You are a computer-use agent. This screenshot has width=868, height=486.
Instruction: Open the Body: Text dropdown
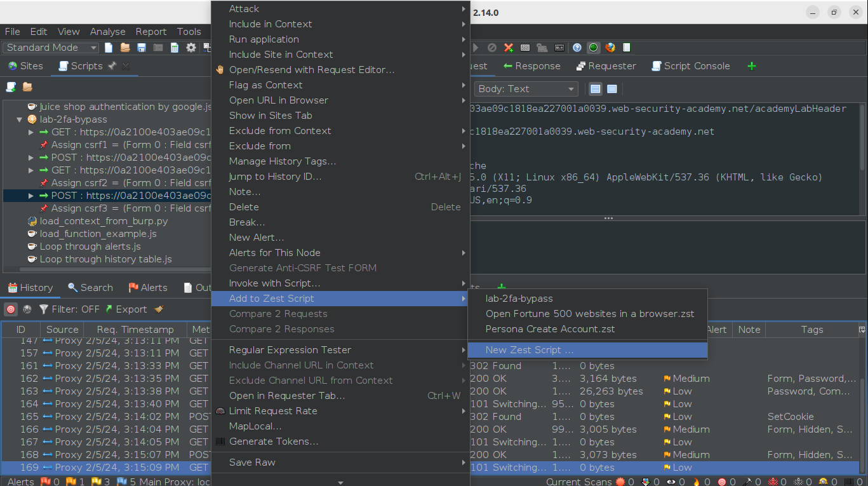coord(526,89)
